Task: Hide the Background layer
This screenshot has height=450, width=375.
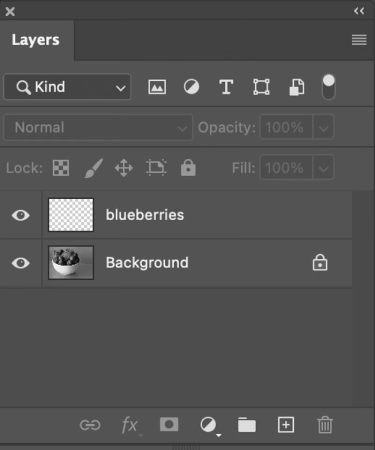Action: [x=21, y=263]
